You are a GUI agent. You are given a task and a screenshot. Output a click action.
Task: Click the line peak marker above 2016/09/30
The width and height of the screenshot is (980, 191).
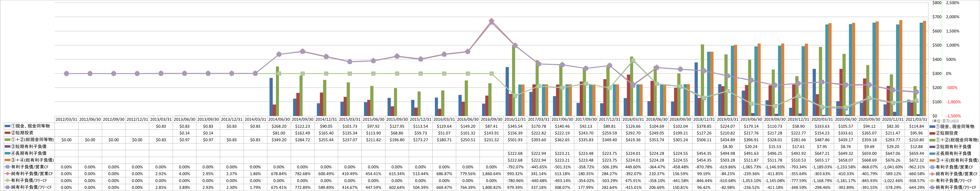(x=492, y=21)
